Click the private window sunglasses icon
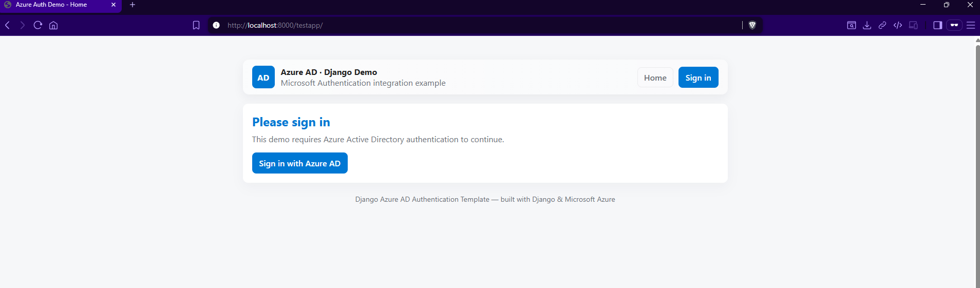 [954, 25]
